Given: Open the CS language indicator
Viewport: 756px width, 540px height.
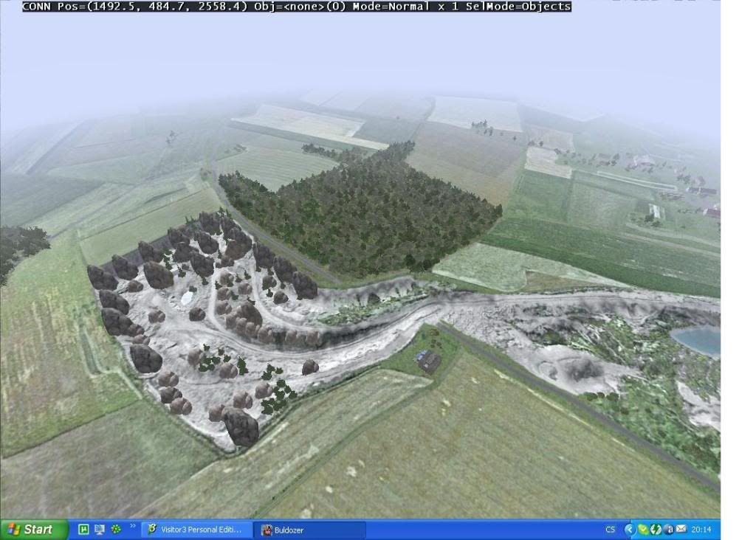Looking at the screenshot, I should (610, 530).
